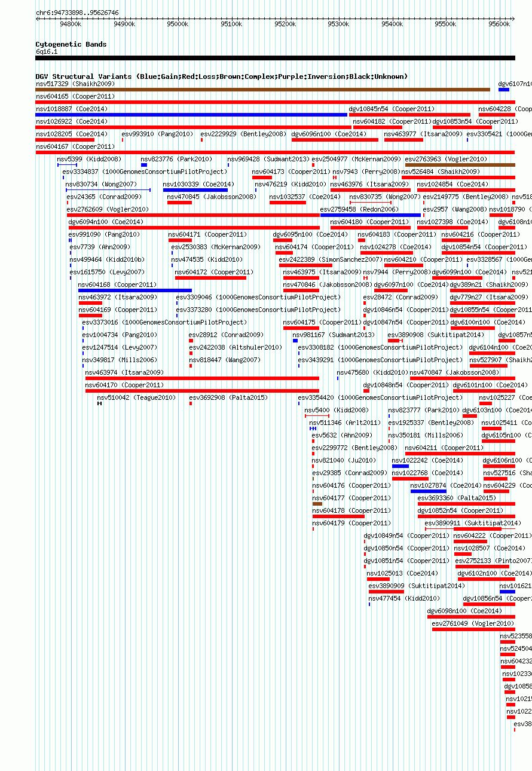Image resolution: width=532 pixels, height=771 pixels.
Task: Select esv28912 (Conrad2009) label
Action: point(226,335)
